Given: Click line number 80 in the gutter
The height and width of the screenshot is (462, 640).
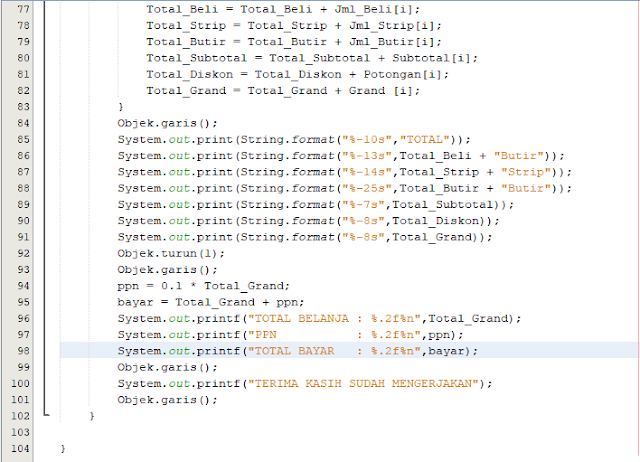Looking at the screenshot, I should coord(23,58).
